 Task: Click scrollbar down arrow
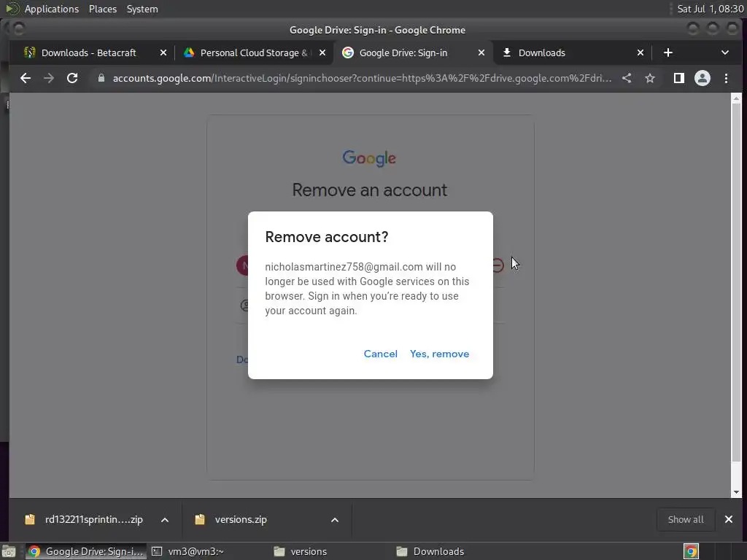coord(736,492)
